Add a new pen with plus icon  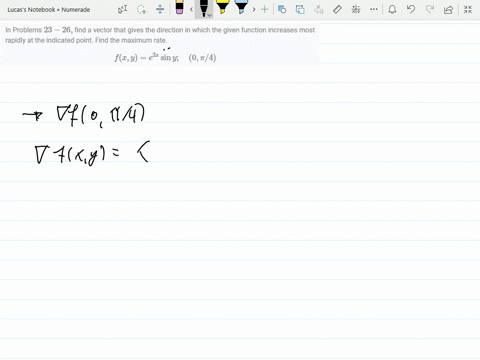click(x=264, y=9)
